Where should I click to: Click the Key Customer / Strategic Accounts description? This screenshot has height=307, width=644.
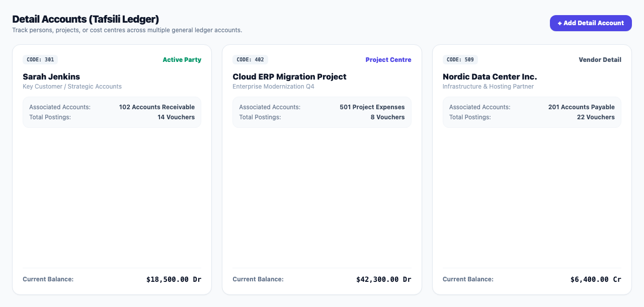[x=72, y=87]
